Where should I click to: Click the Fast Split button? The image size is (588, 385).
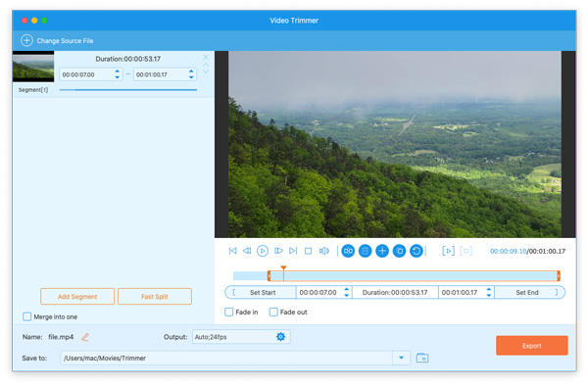(x=155, y=297)
